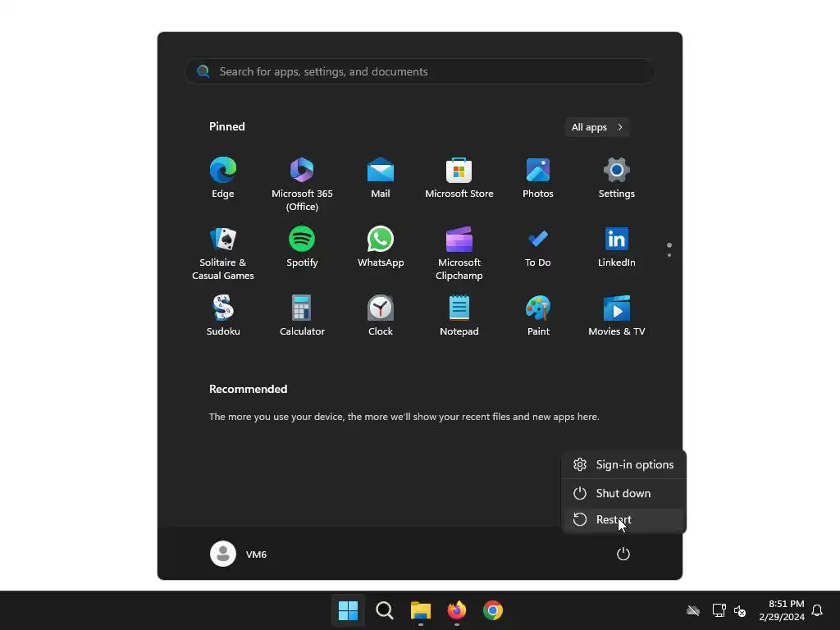
Task: Open the Clock app
Action: (x=381, y=316)
